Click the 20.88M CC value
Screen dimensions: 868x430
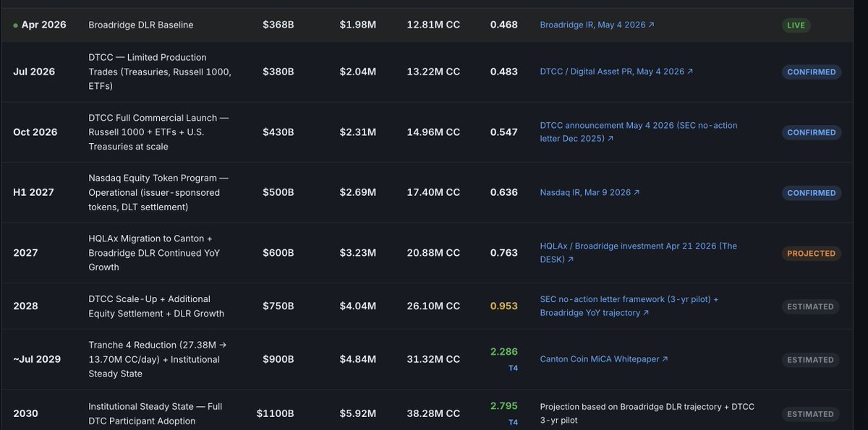[x=433, y=253]
